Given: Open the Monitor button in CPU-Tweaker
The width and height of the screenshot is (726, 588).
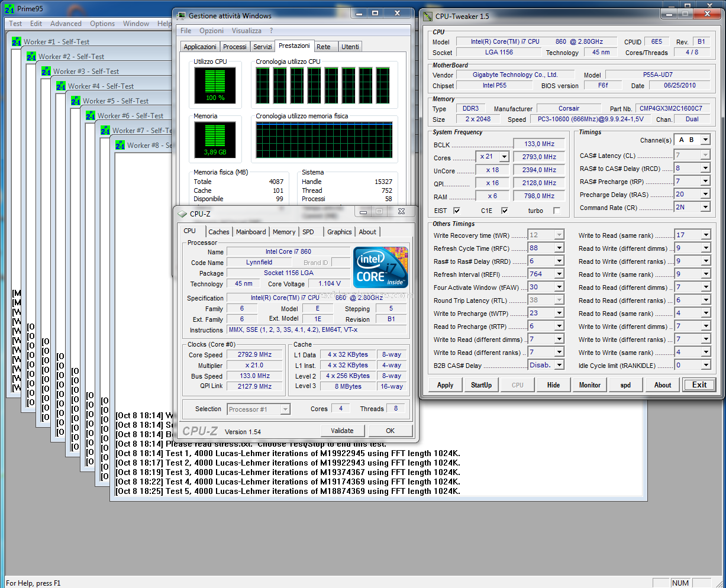Looking at the screenshot, I should coord(589,385).
